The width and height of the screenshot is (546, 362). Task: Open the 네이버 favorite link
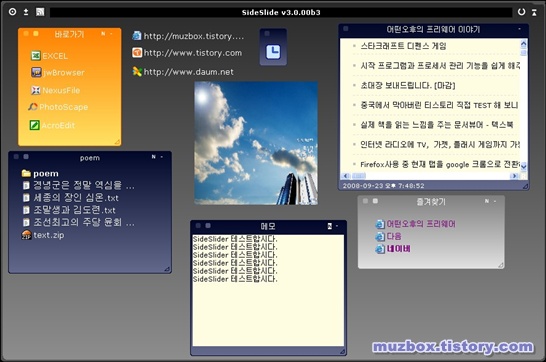click(393, 249)
